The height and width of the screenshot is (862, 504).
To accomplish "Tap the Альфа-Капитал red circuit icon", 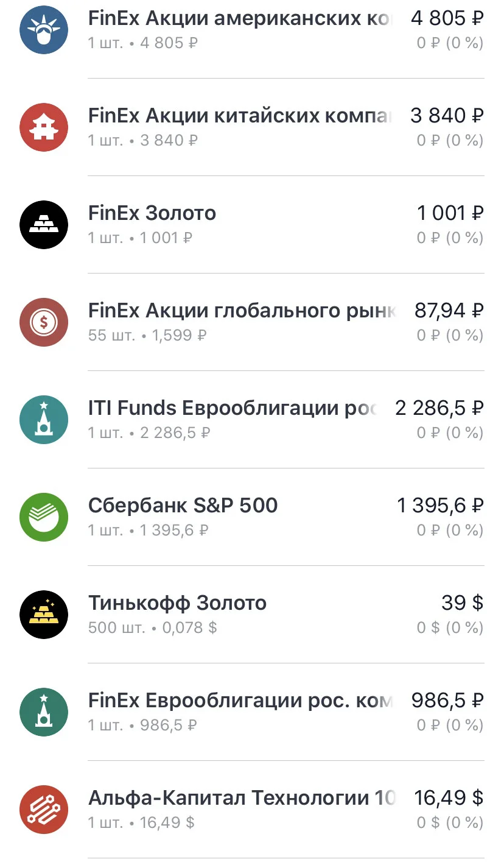I will (x=44, y=810).
